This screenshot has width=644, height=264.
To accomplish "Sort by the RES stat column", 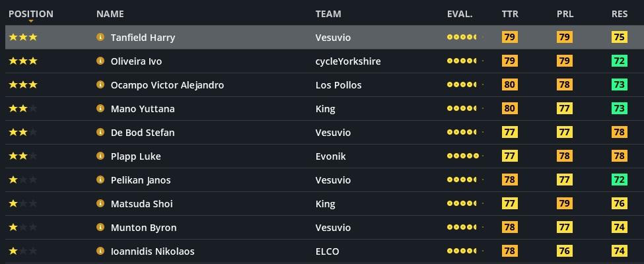I will tap(619, 14).
